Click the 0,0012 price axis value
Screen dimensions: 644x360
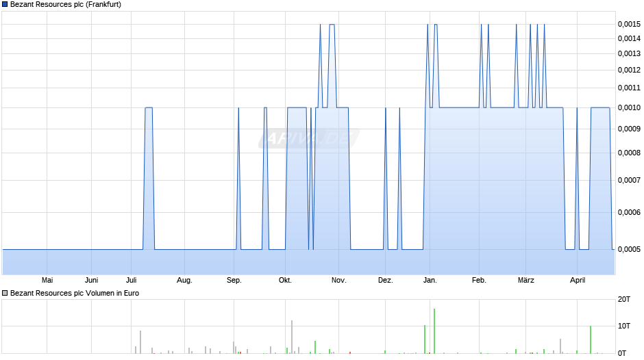point(629,70)
